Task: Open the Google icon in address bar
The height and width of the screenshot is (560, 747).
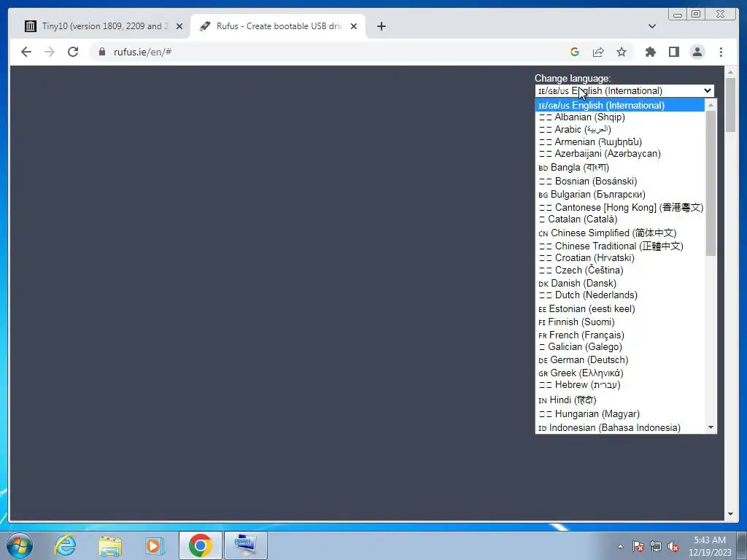Action: [x=575, y=52]
